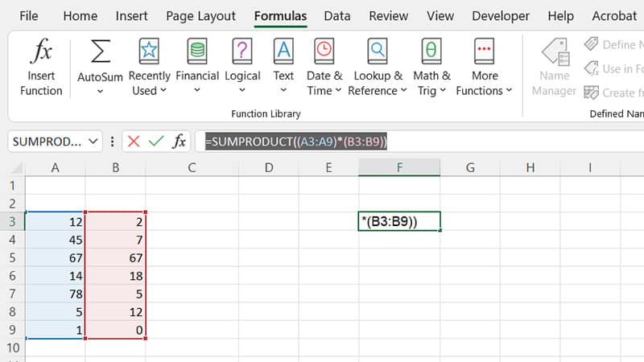Viewport: 644px width, 362px height.
Task: Open Lookup & Reference functions icon
Action: point(378,51)
